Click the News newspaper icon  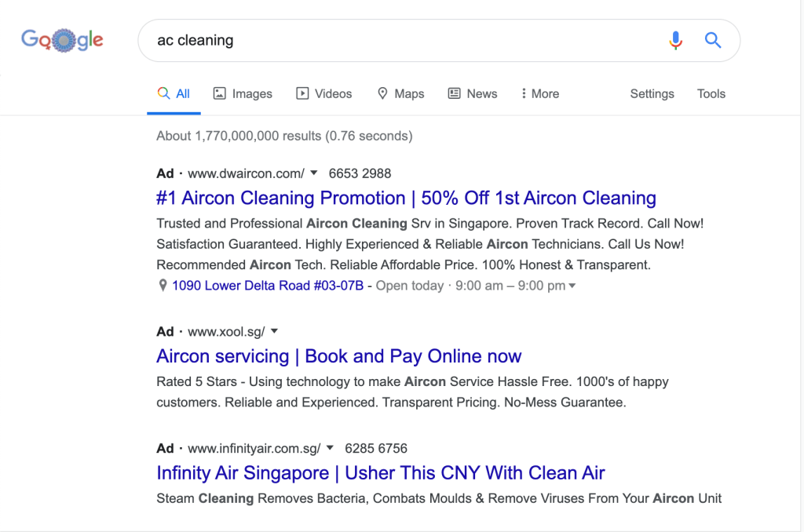pos(455,93)
